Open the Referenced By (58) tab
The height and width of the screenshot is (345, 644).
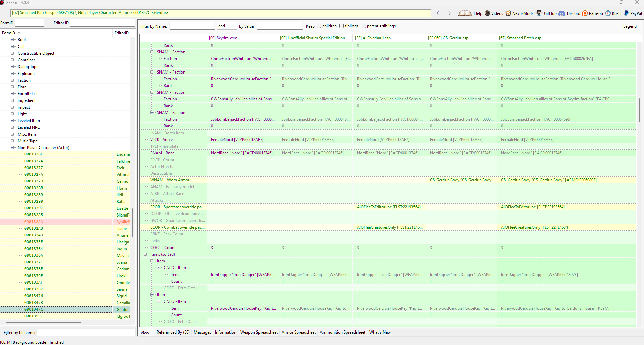point(173,332)
